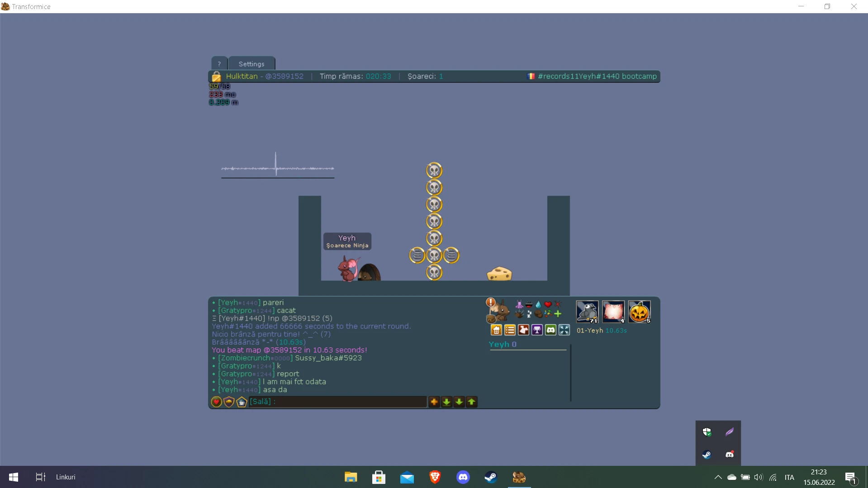This screenshot has width=868, height=488.
Task: Select the pumpkin badge with 5
Action: (640, 312)
